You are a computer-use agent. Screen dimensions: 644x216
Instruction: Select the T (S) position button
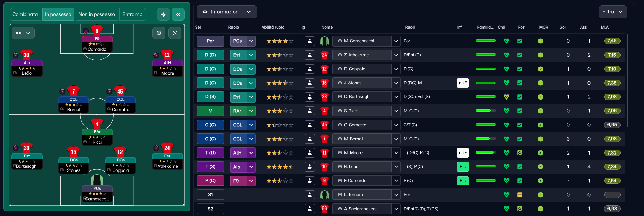210,167
